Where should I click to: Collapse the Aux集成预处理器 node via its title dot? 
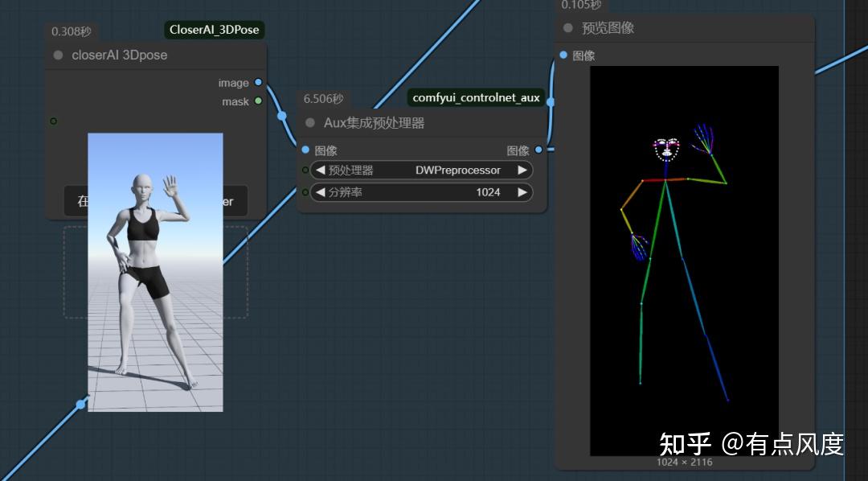309,122
